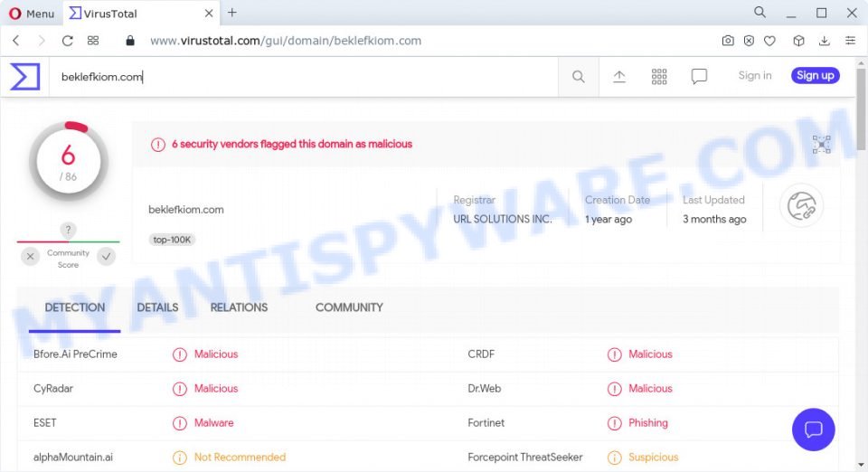Click the CRDF vendor name
This screenshot has height=472, width=868.
481,354
